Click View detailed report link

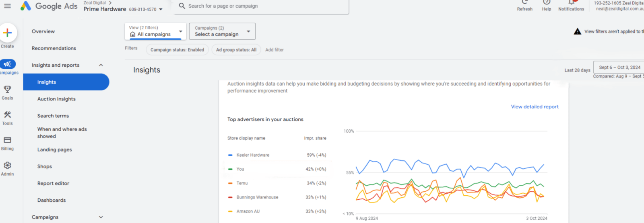[x=535, y=107]
